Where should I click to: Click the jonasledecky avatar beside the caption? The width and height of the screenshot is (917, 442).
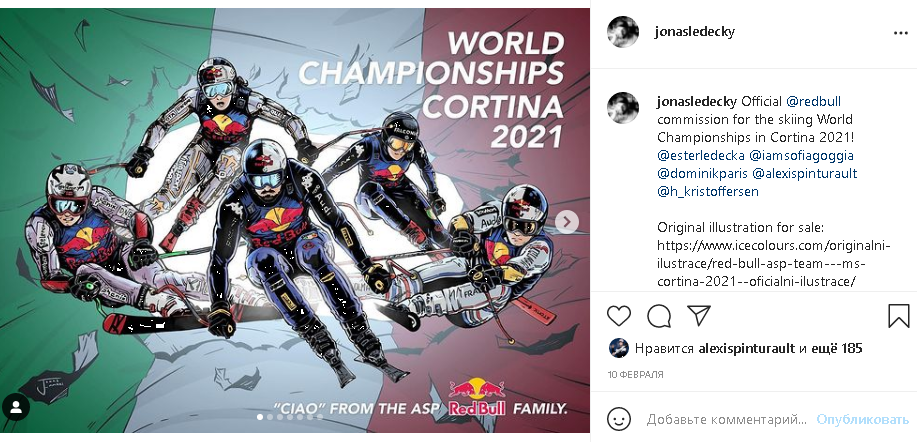[x=623, y=108]
